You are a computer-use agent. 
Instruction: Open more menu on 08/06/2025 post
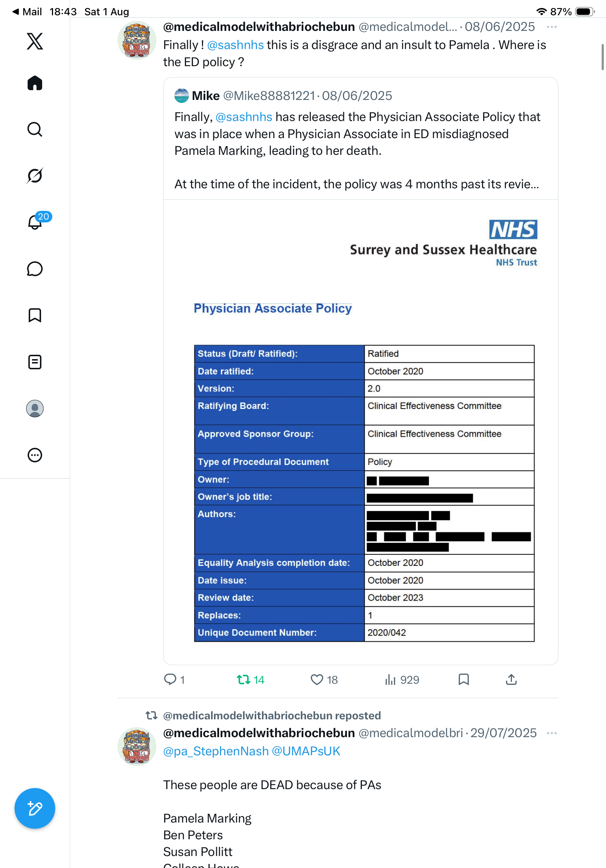[x=552, y=27]
